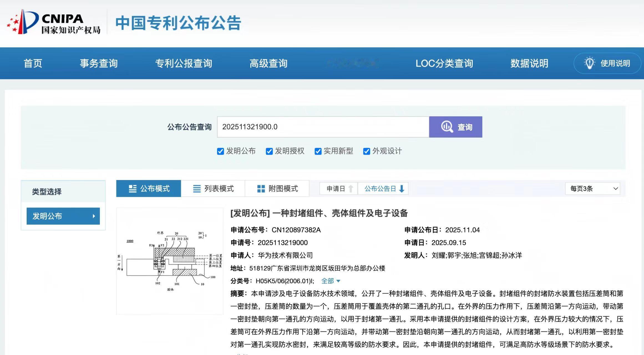The height and width of the screenshot is (355, 644).
Task: Click the 公布公告日 down-arrow sort icon
Action: 402,189
